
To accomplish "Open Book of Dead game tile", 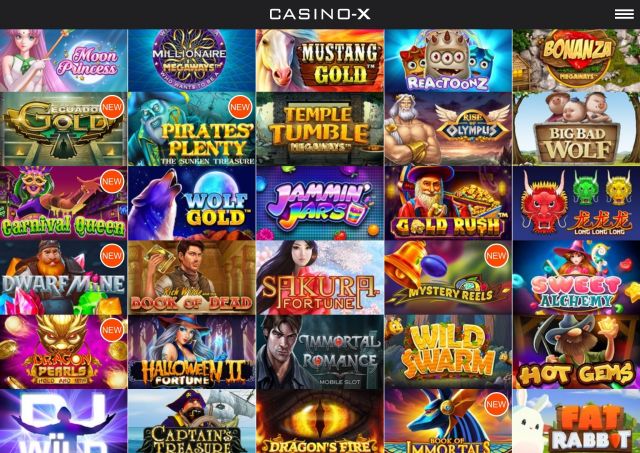I will tap(191, 278).
